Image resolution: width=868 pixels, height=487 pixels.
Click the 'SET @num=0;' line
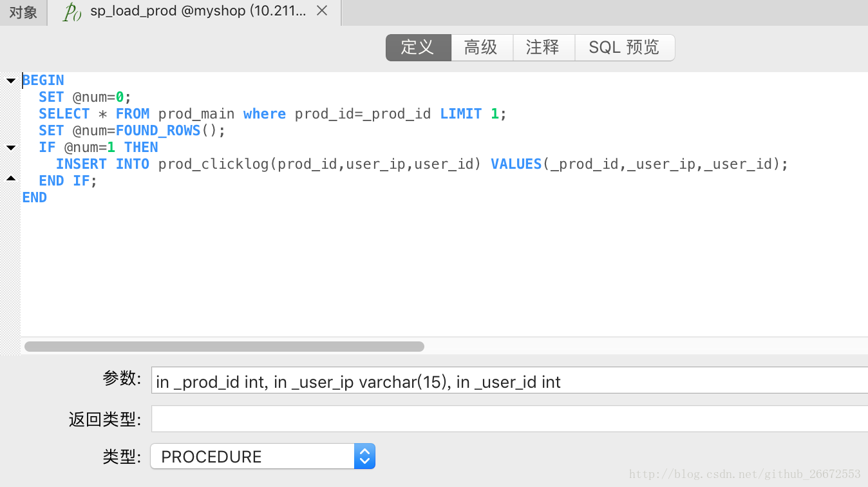point(85,97)
